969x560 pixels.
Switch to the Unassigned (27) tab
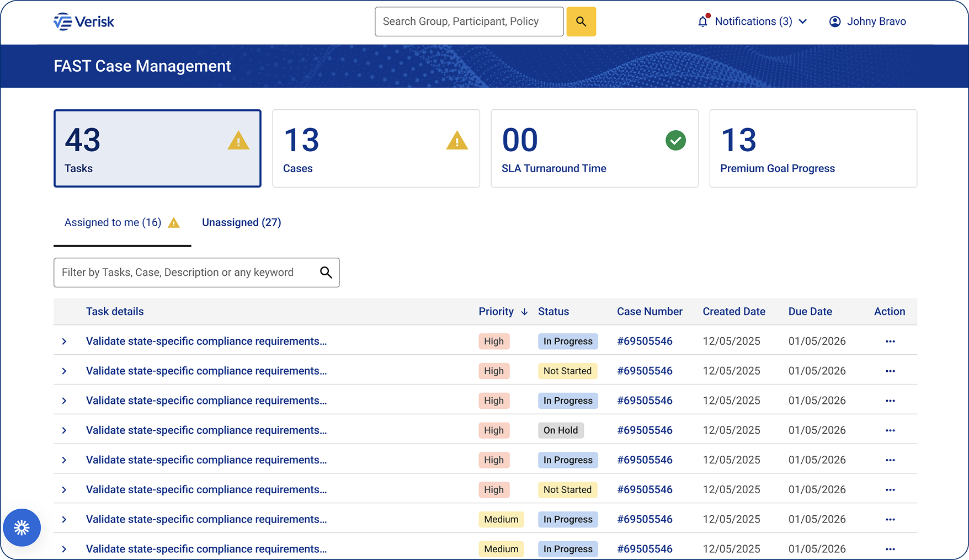pos(242,223)
